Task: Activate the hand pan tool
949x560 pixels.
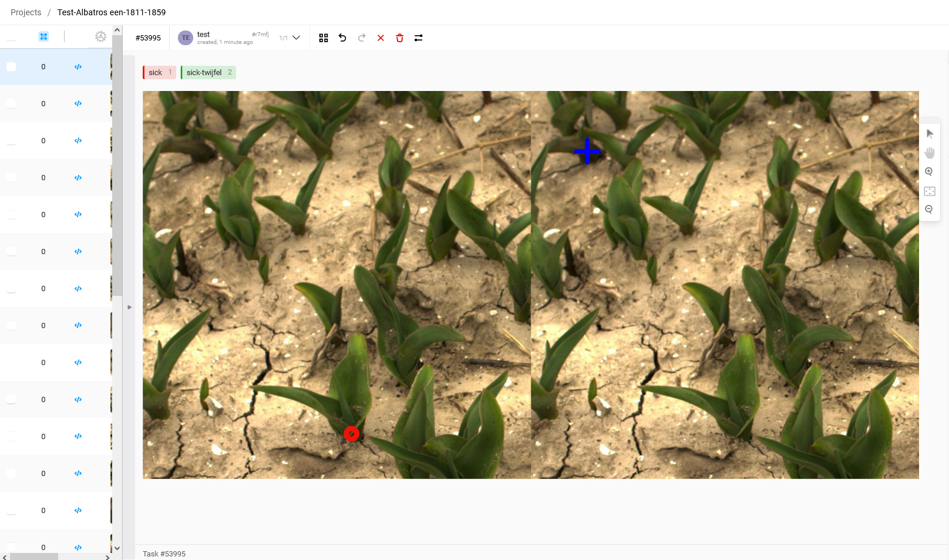Action: [x=929, y=153]
